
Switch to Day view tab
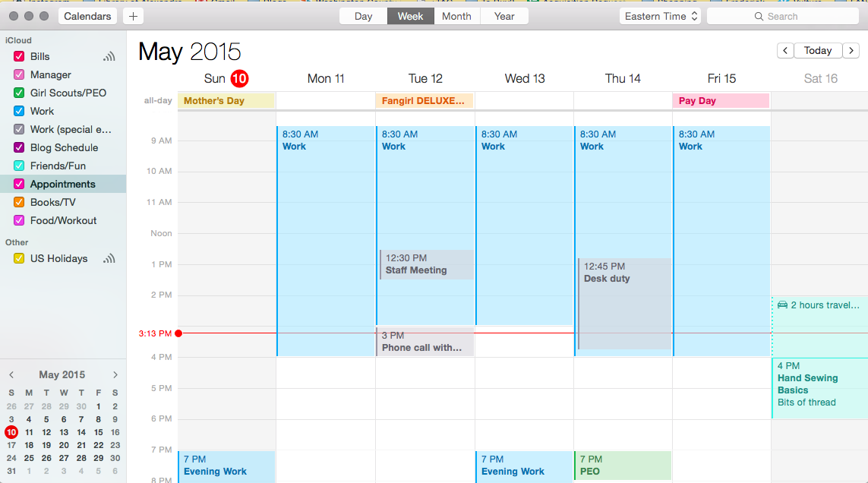pyautogui.click(x=364, y=16)
